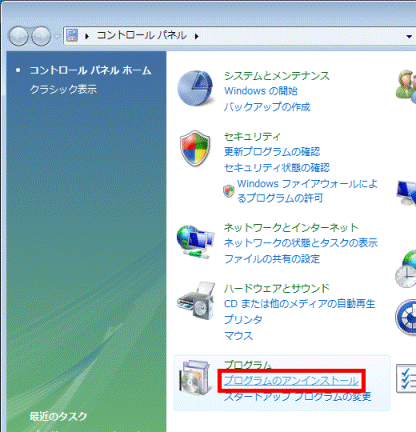
Task: Click Windows ファイアウォールによるプログラムの許可 link
Action: tap(307, 191)
